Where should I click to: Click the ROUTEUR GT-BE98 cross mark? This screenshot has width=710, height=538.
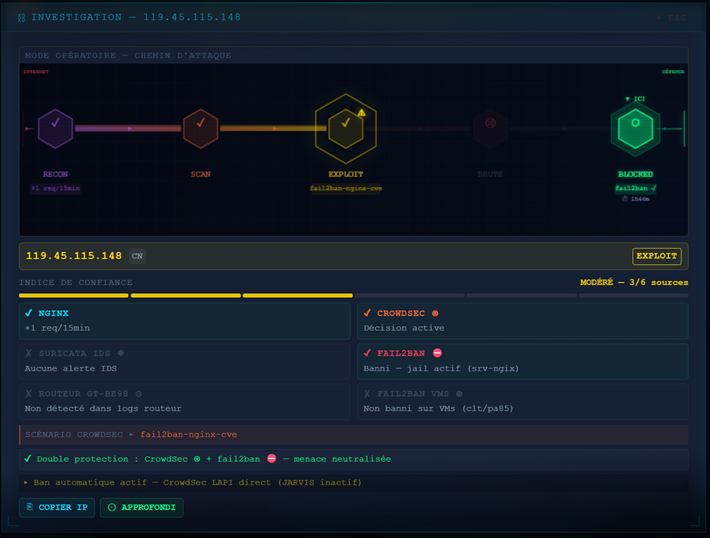[29, 394]
